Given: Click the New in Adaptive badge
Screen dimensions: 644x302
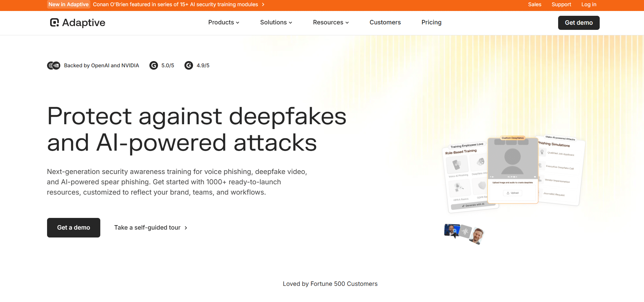Looking at the screenshot, I should [x=69, y=4].
